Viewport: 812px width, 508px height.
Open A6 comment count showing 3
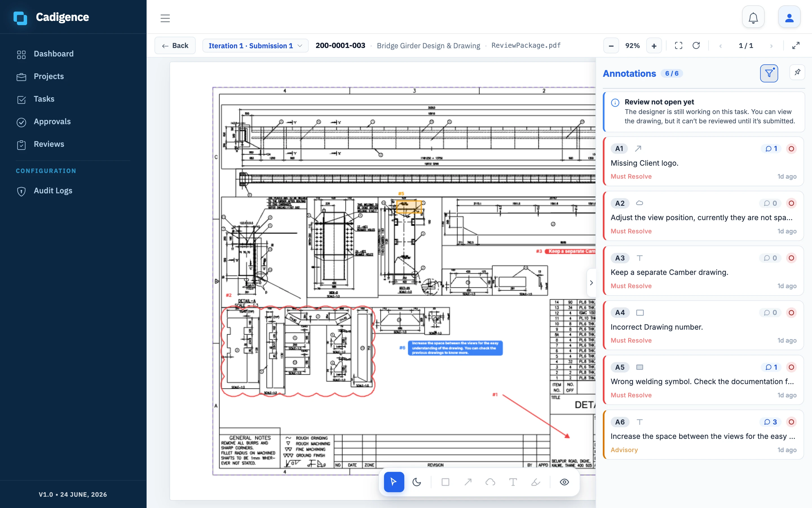pos(770,422)
